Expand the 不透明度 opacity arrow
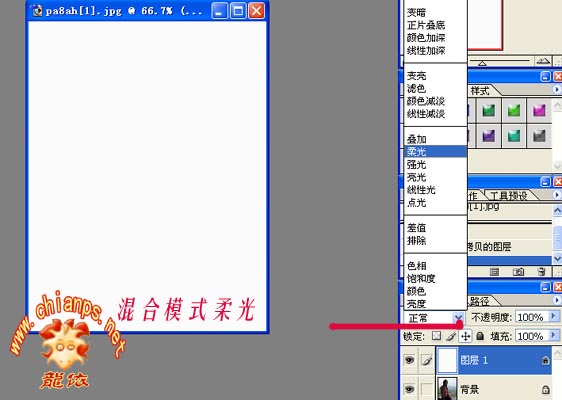The height and width of the screenshot is (400, 562). tap(553, 316)
